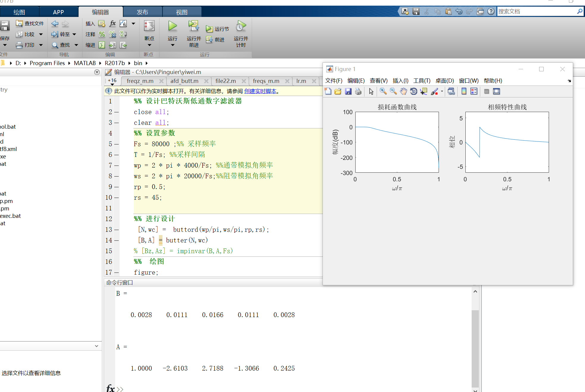Toggle the Edit Plot arrow tool
This screenshot has width=585, height=392.
pos(371,92)
